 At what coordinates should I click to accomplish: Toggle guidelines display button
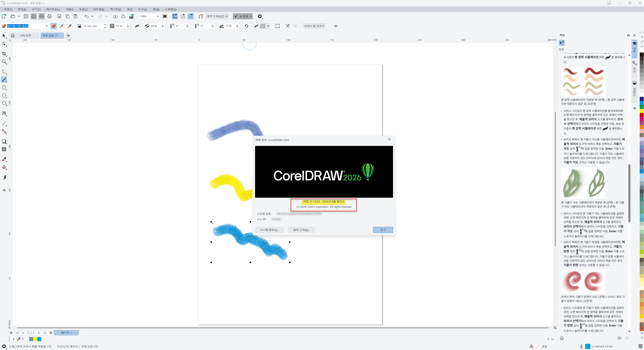click(191, 16)
